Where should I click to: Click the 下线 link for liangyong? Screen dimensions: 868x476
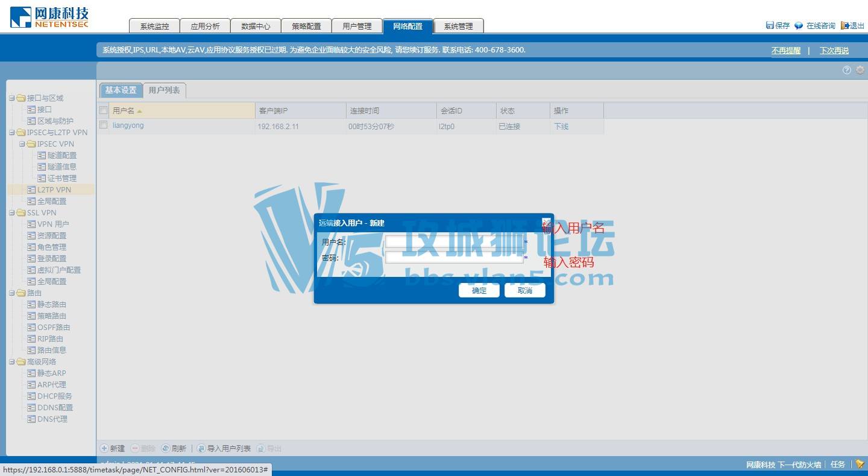[x=561, y=127]
